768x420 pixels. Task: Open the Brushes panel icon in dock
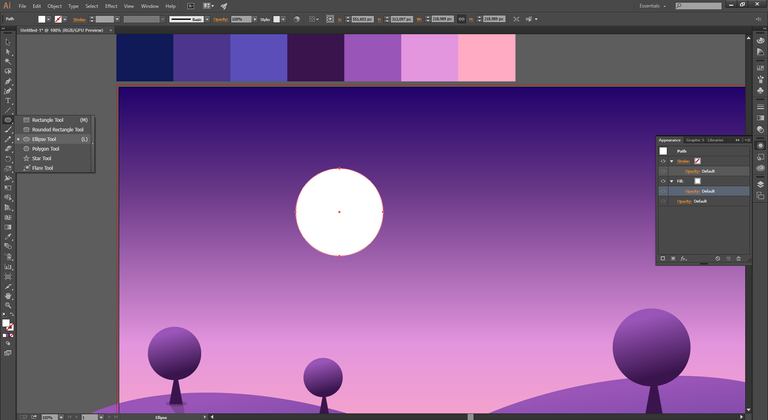click(760, 79)
